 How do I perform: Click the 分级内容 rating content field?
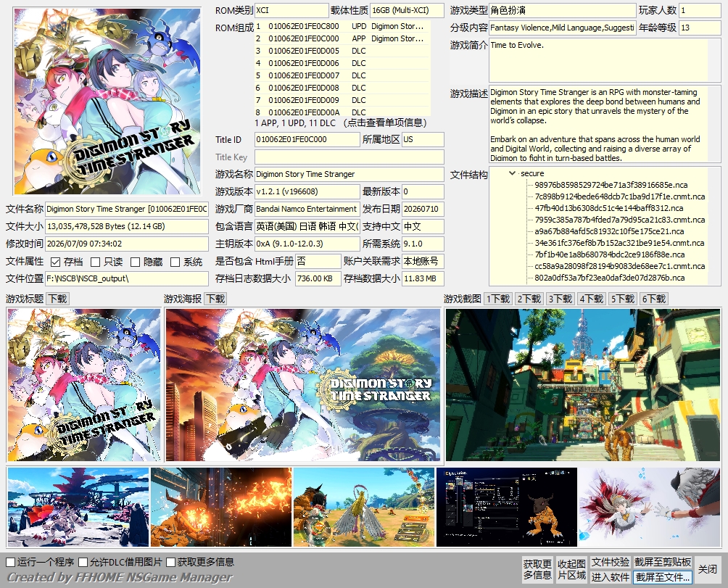pyautogui.click(x=562, y=28)
